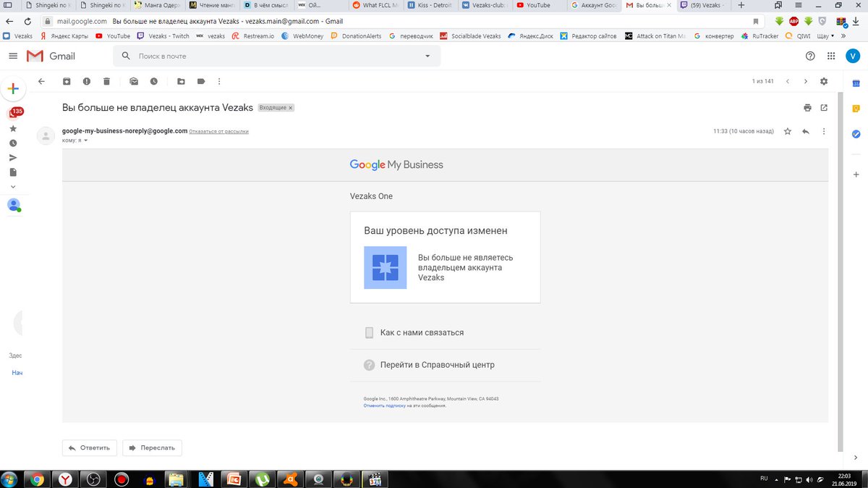Image resolution: width=868 pixels, height=488 pixels.
Task: Open the Яндекс Карты bookmark
Action: pyautogui.click(x=65, y=35)
